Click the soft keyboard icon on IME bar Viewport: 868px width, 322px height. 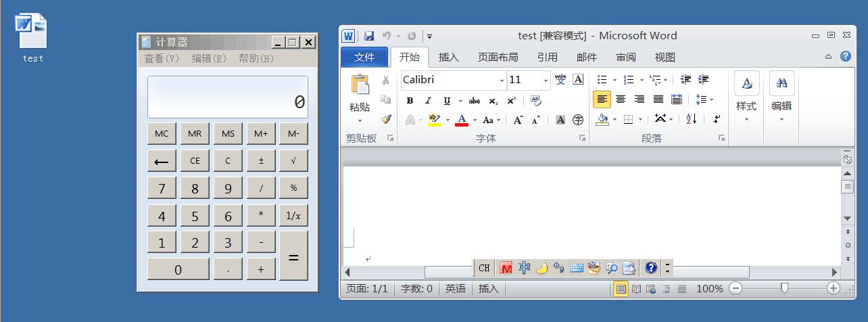577,268
